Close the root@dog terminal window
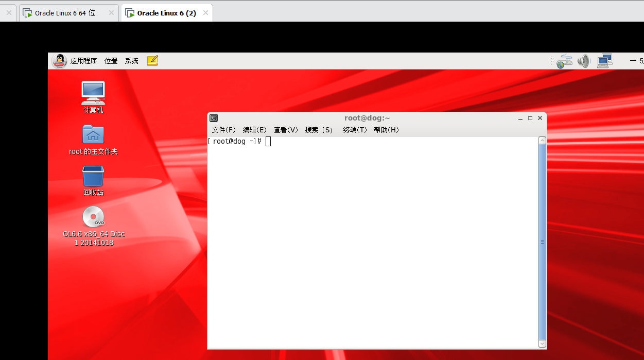 540,118
